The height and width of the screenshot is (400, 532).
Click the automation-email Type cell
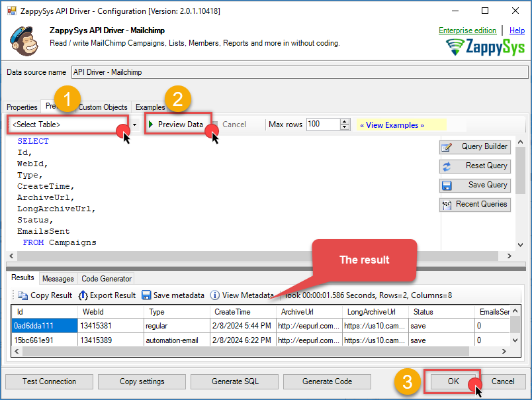tap(177, 340)
